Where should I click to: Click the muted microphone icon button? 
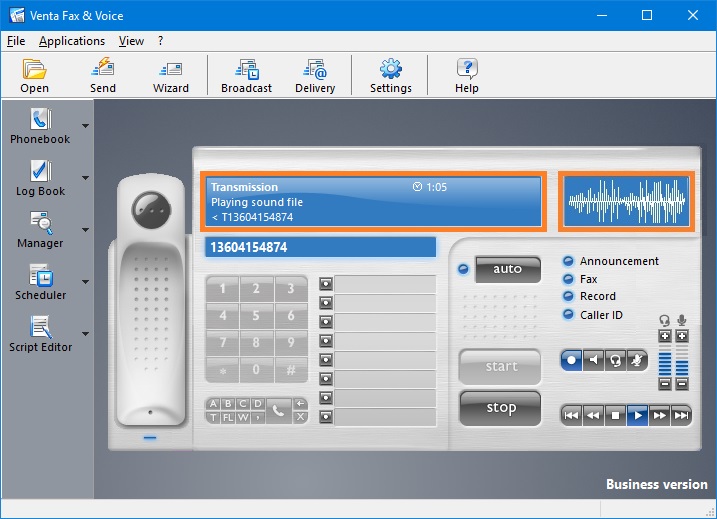point(637,360)
